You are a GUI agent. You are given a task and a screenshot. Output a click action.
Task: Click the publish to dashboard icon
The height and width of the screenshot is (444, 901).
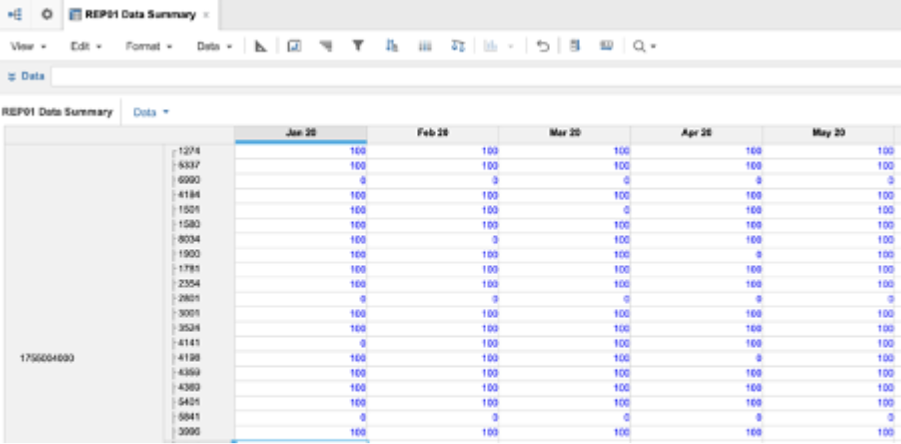tap(294, 47)
